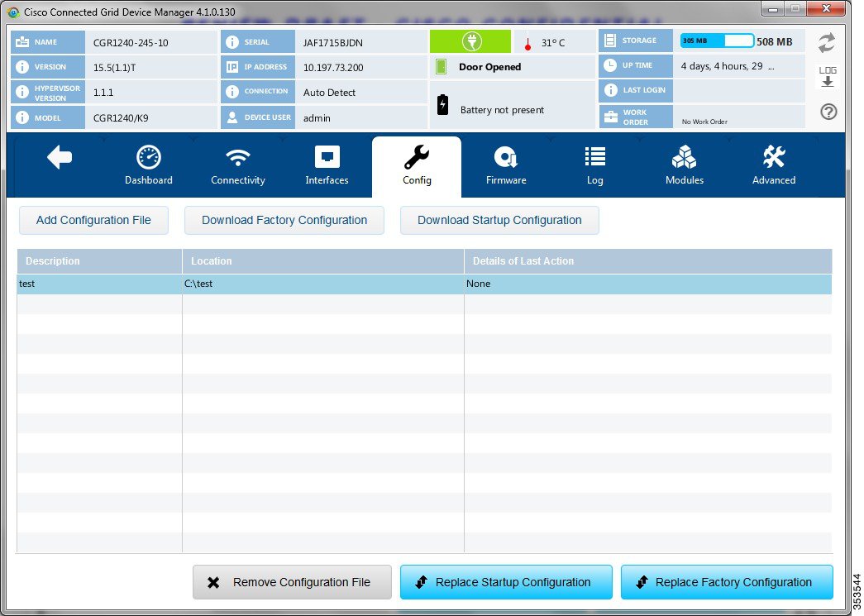Viewport: 864px width, 616px height.
Task: Click the CONNECTION info icon
Action: pyautogui.click(x=232, y=92)
